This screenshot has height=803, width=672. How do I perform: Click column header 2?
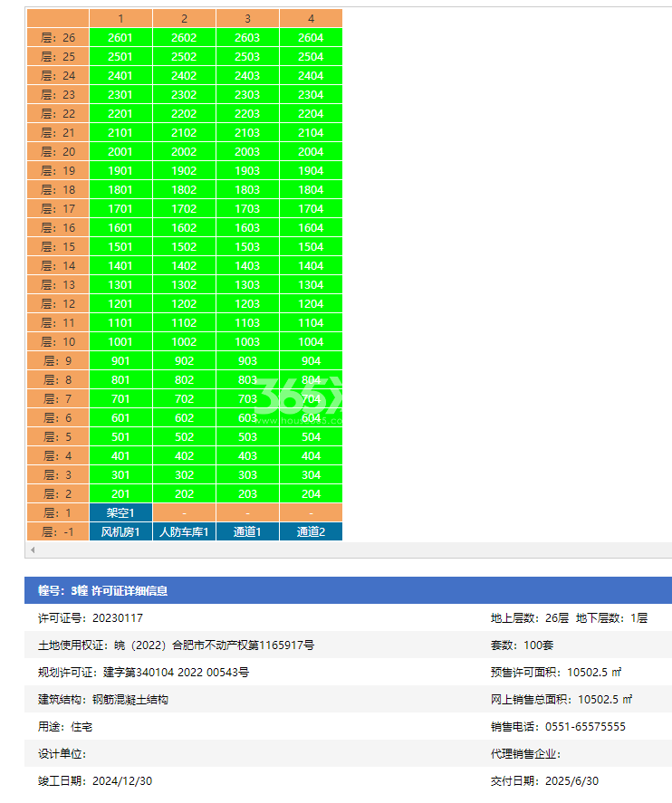[184, 18]
